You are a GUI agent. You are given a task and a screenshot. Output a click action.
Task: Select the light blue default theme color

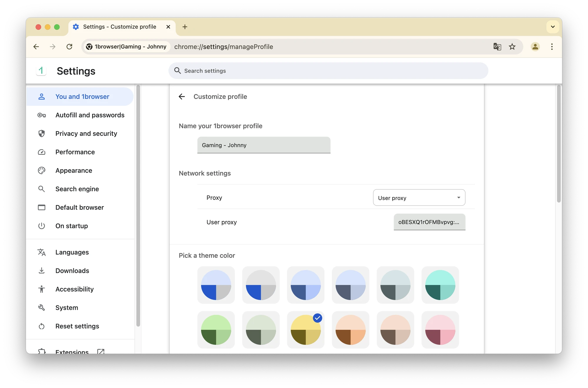click(x=216, y=285)
